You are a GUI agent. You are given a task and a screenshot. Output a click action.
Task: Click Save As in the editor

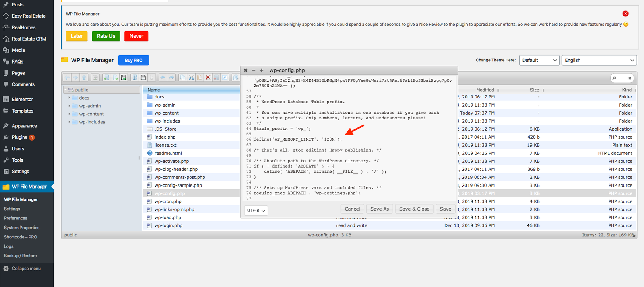coord(380,209)
